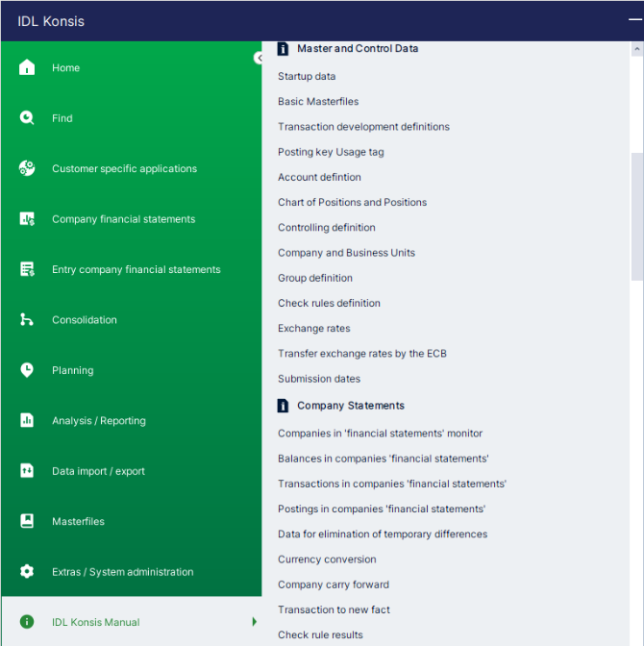Open the Basic Masterfiles topic
This screenshot has width=644, height=646.
pos(318,101)
